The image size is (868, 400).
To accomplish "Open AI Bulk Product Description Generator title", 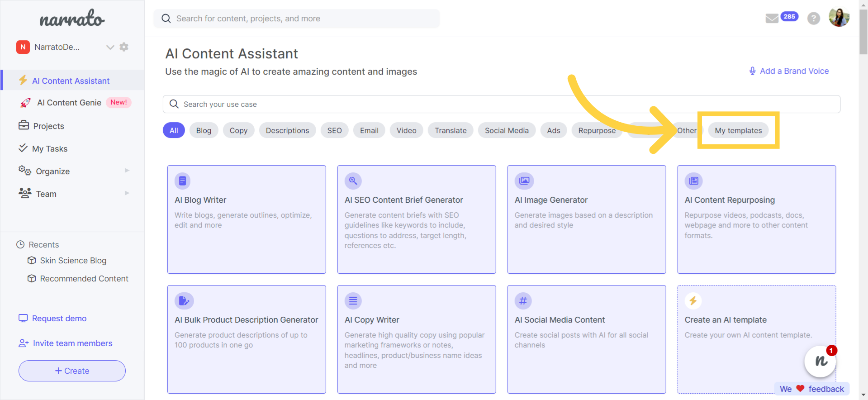I will coord(247,320).
